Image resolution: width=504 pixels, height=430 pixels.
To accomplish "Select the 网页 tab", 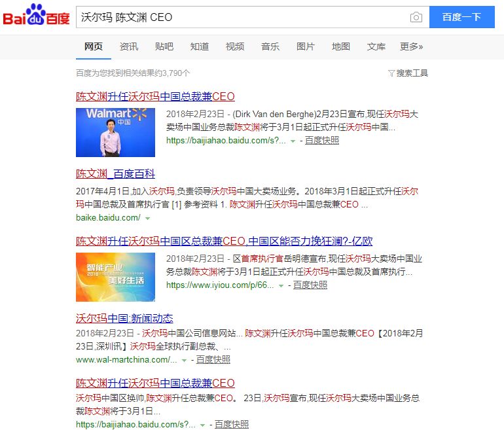I will click(94, 47).
